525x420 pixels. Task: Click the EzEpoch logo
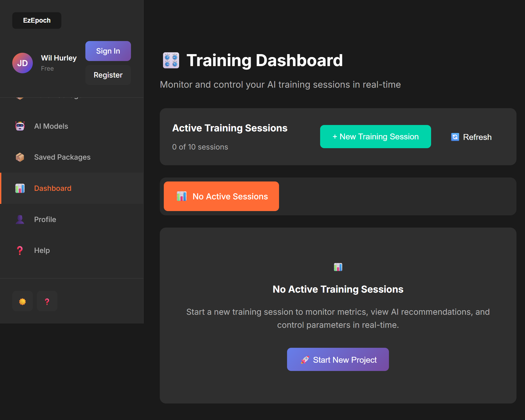[37, 20]
